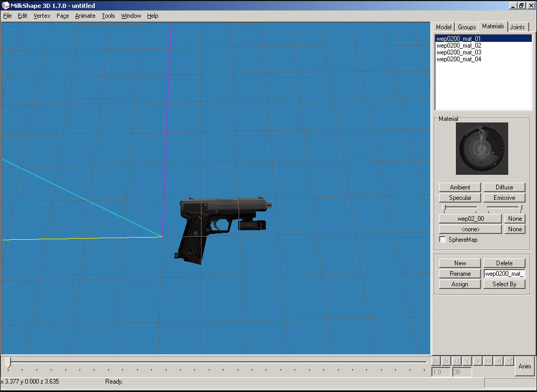Screen dimensions: 537x392
Task: Adjust the shininess slider under Specular
Action: pos(460,208)
